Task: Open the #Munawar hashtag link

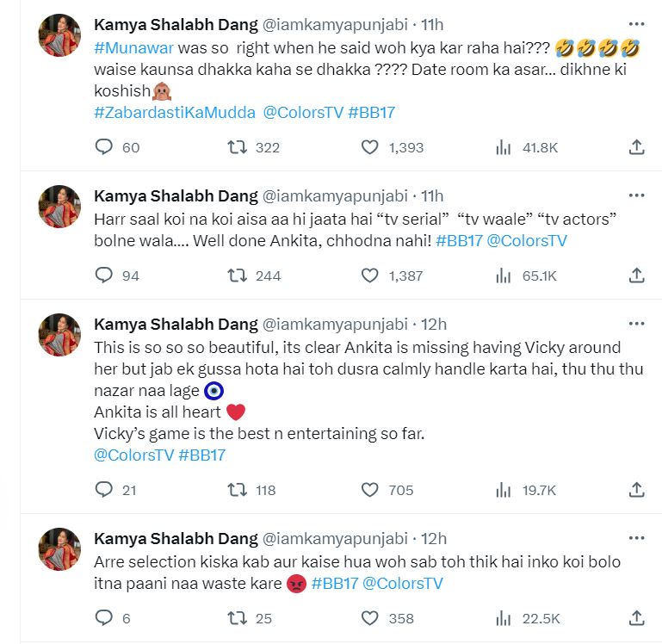Action: point(133,48)
